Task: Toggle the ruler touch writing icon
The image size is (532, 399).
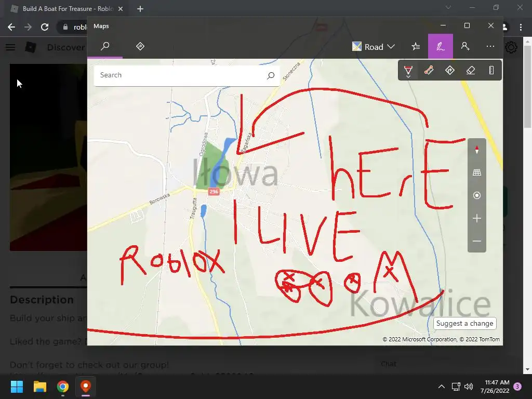Action: click(x=491, y=70)
